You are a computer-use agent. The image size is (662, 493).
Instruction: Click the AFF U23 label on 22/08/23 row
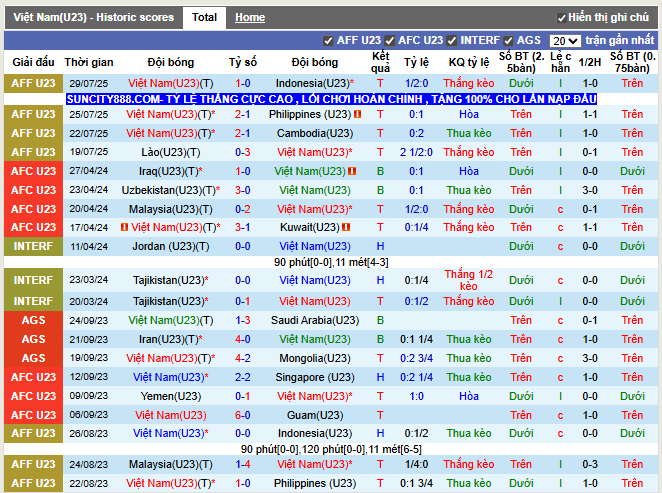(x=33, y=483)
